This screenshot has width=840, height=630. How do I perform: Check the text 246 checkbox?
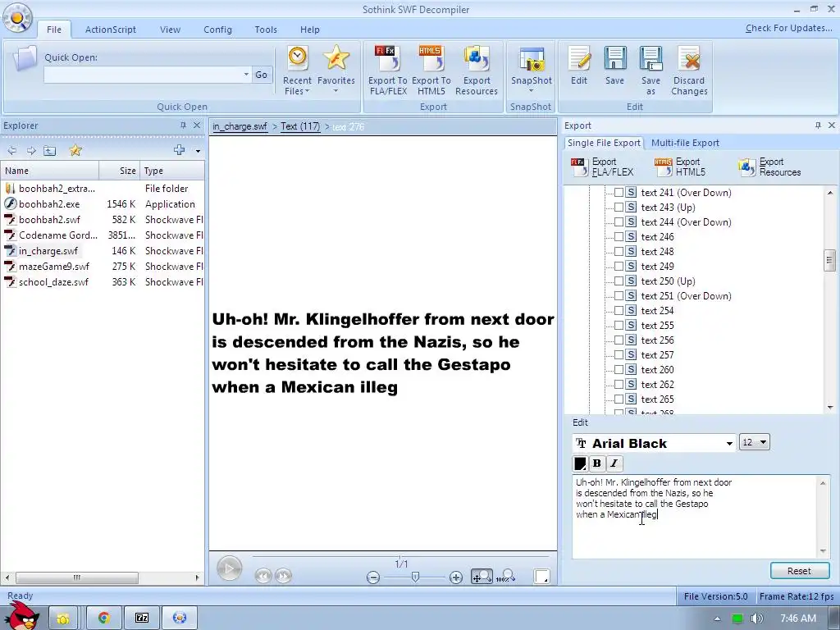click(x=619, y=237)
